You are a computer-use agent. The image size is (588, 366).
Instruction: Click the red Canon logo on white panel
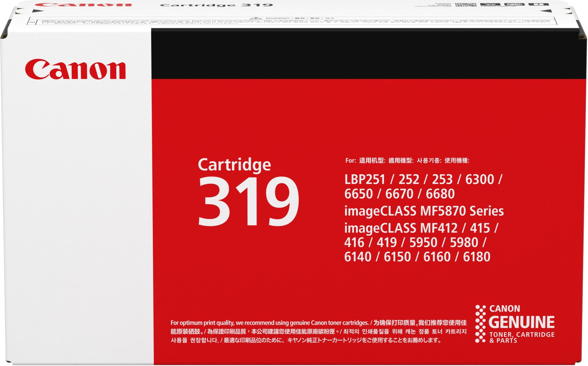[75, 70]
